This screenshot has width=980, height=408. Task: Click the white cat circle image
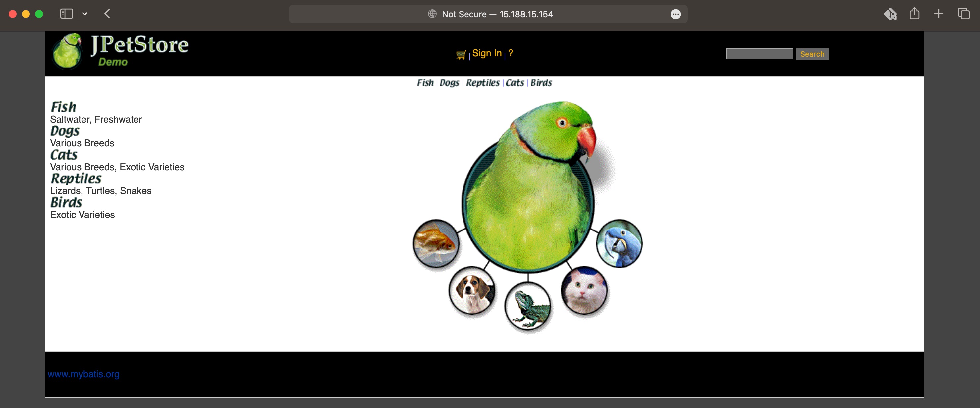[x=584, y=290]
